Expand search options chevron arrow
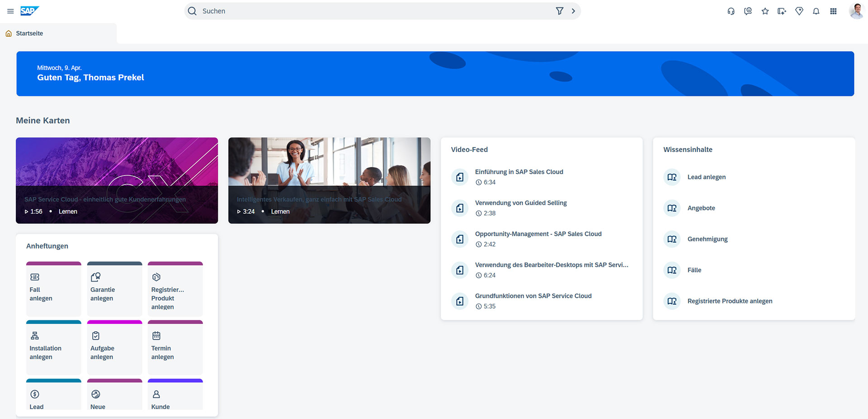868x419 pixels. click(x=573, y=11)
